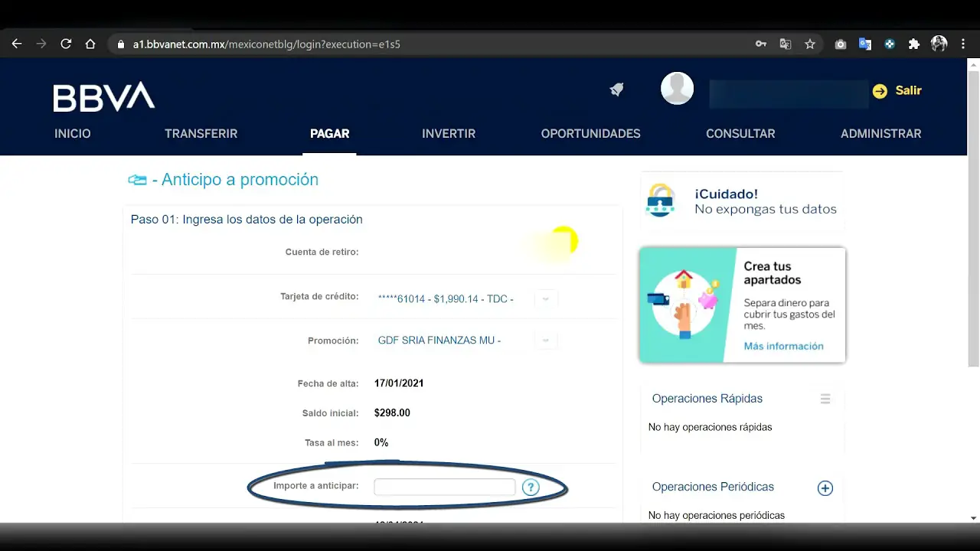Open the OPORTUNIDADES menu

click(591, 134)
